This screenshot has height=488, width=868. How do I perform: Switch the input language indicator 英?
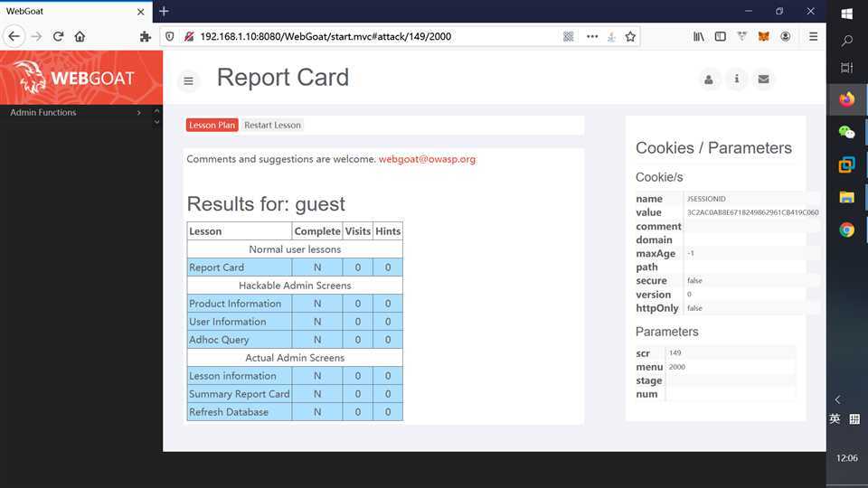tap(835, 418)
